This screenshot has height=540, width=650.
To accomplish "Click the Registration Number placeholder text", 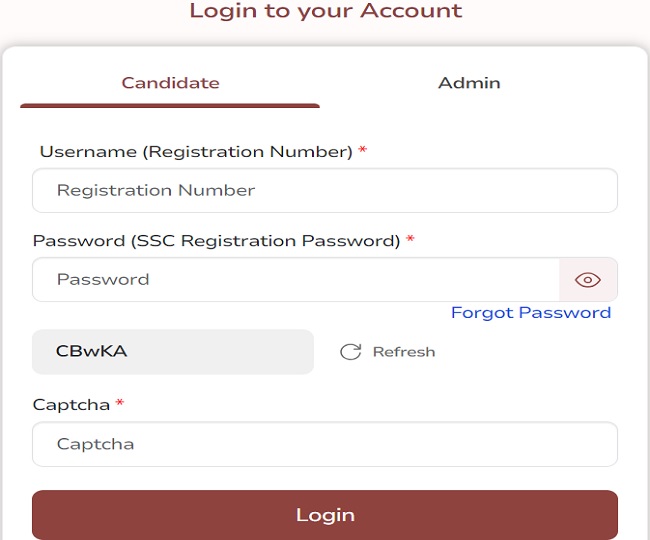I will pyautogui.click(x=156, y=190).
